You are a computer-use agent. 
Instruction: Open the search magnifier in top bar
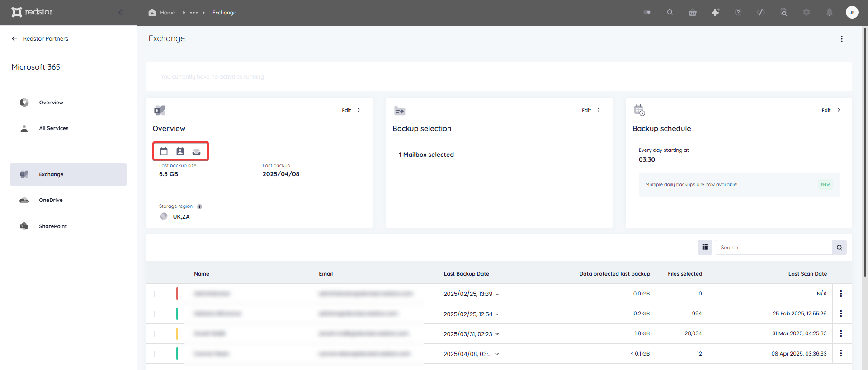pos(670,13)
